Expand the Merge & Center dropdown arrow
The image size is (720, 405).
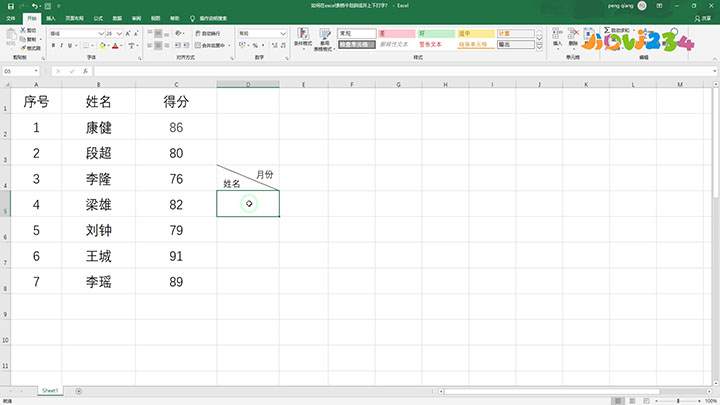click(x=227, y=45)
